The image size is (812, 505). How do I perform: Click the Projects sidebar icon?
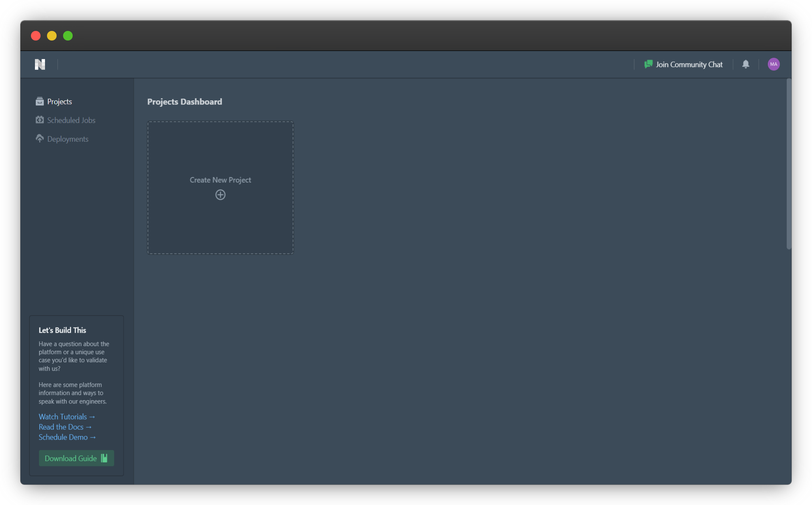[39, 102]
